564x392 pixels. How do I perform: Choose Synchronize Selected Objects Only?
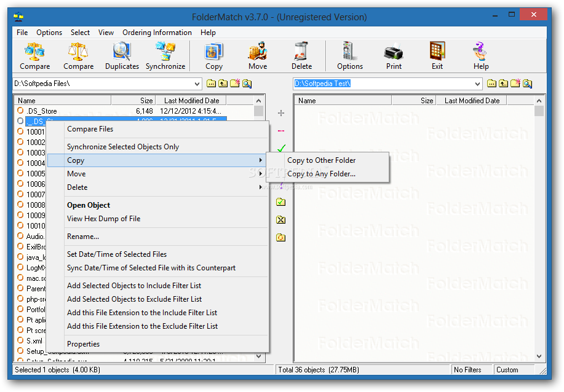[x=158, y=147]
